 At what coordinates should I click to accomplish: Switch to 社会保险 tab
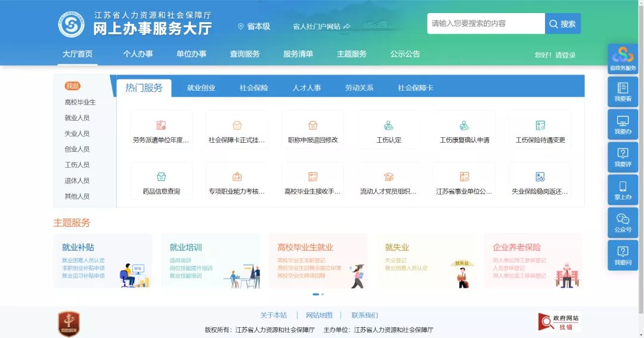[x=254, y=88]
